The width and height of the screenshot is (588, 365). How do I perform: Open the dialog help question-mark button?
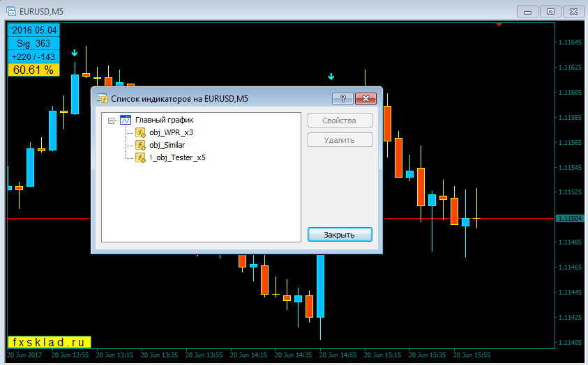pyautogui.click(x=342, y=98)
